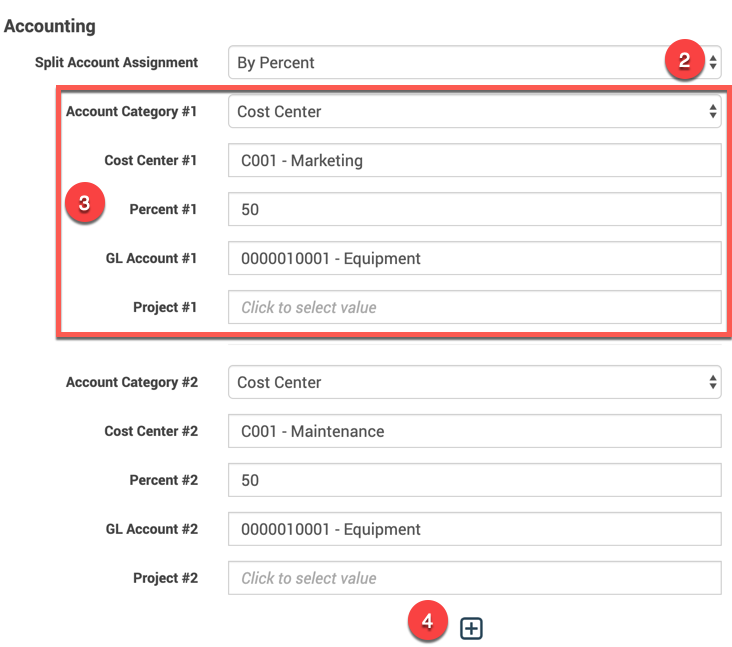The image size is (732, 647).
Task: Click the red number 4 badge
Action: click(x=427, y=622)
